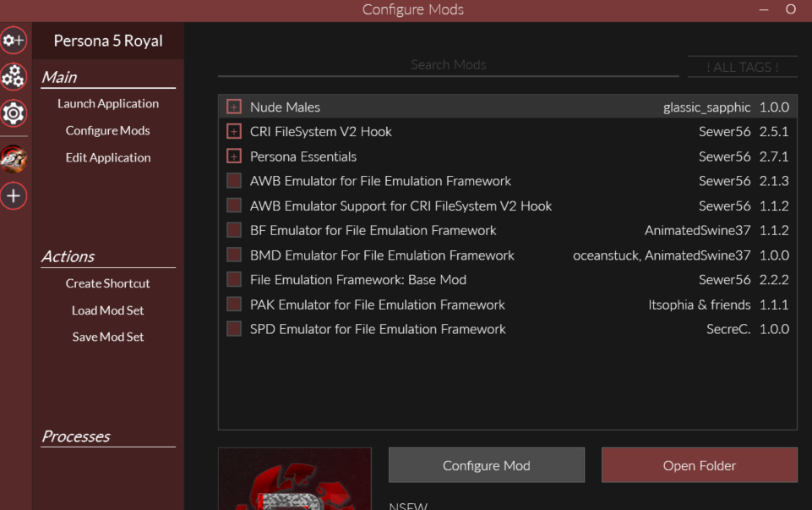Select the Nude Males mod name

coord(285,107)
